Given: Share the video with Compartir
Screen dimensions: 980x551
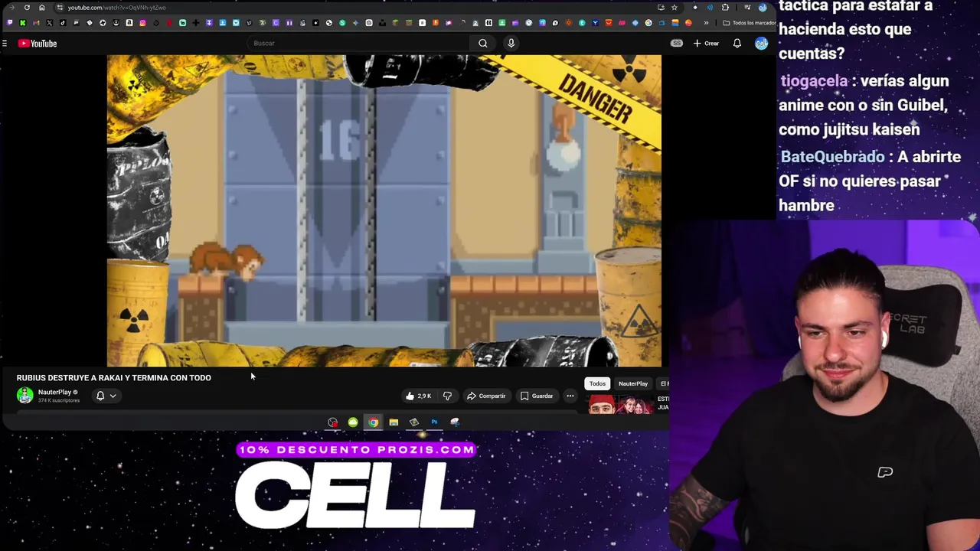Looking at the screenshot, I should point(486,396).
